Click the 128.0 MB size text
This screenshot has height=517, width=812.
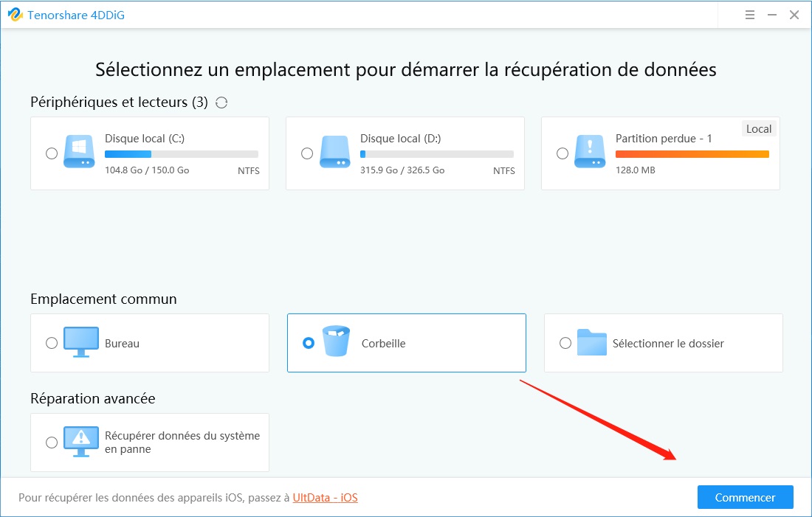tap(636, 170)
